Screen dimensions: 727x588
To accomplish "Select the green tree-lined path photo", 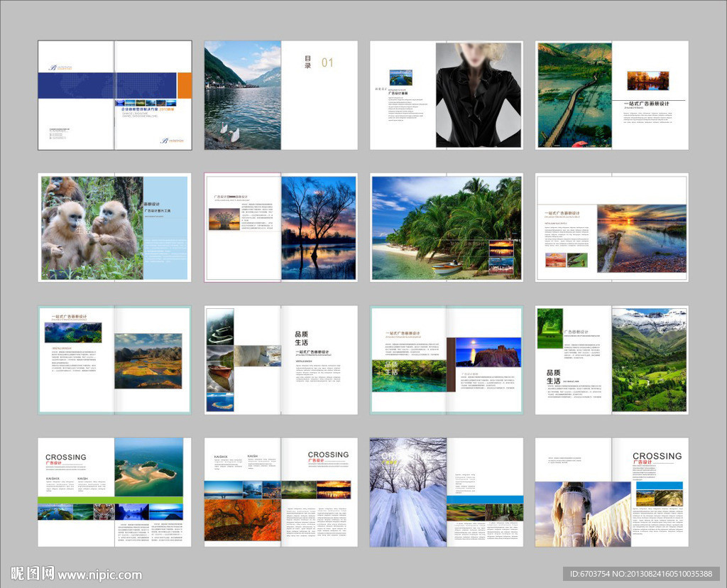I will 550,329.
